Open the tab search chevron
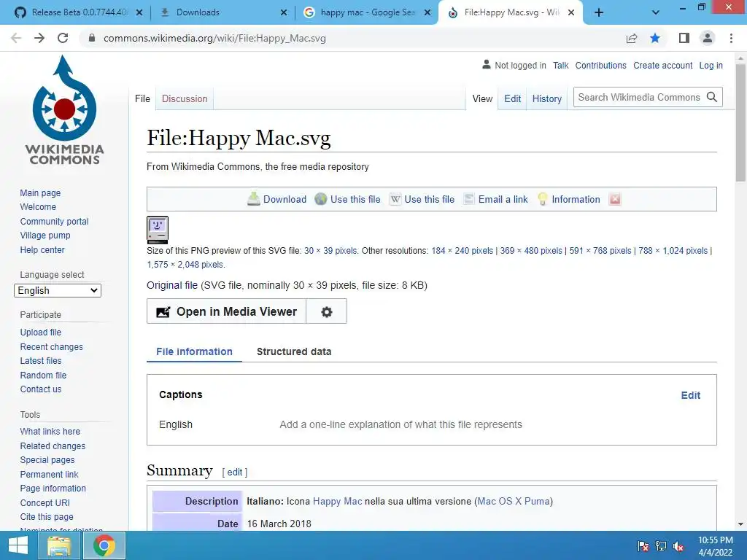 [x=656, y=13]
